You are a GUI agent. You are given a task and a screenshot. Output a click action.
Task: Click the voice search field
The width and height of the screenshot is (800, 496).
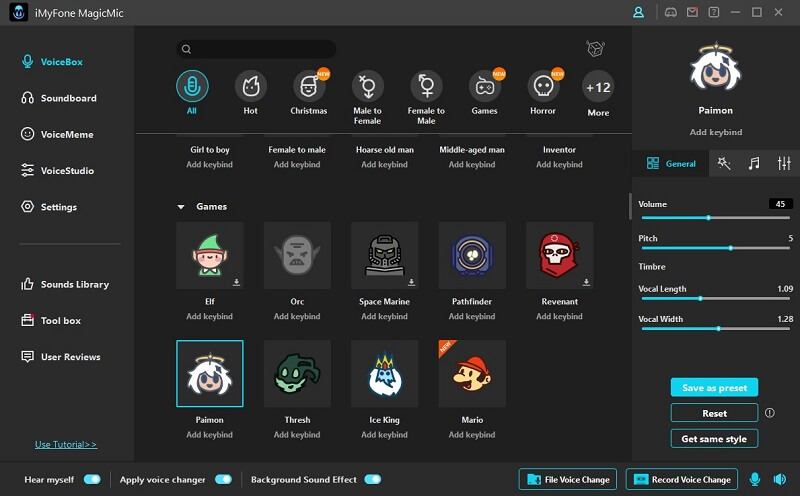(x=256, y=49)
